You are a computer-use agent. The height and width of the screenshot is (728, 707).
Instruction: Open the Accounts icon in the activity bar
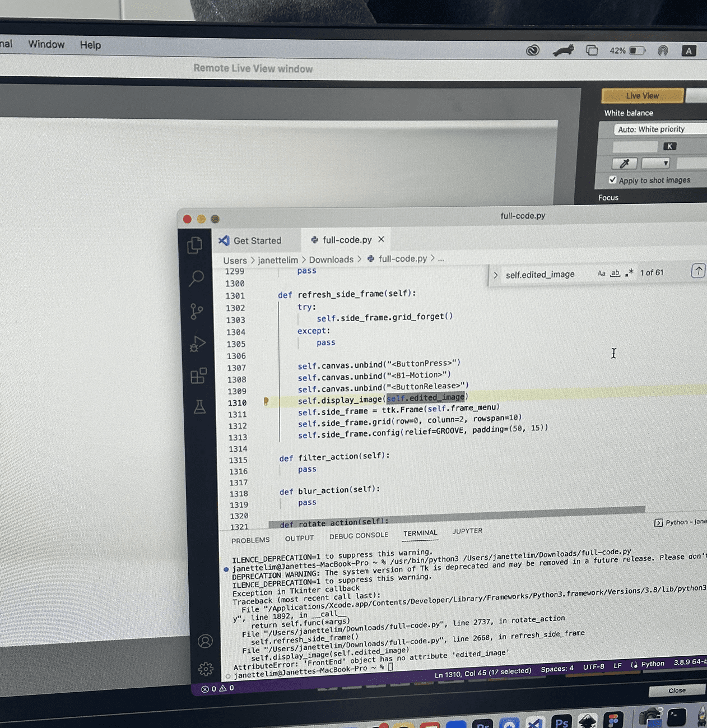point(205,641)
